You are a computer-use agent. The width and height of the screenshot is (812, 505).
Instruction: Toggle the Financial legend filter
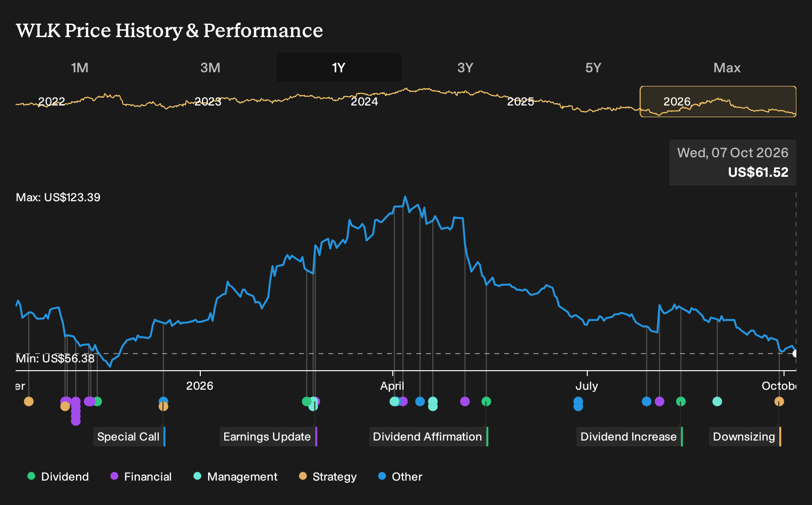[x=141, y=476]
